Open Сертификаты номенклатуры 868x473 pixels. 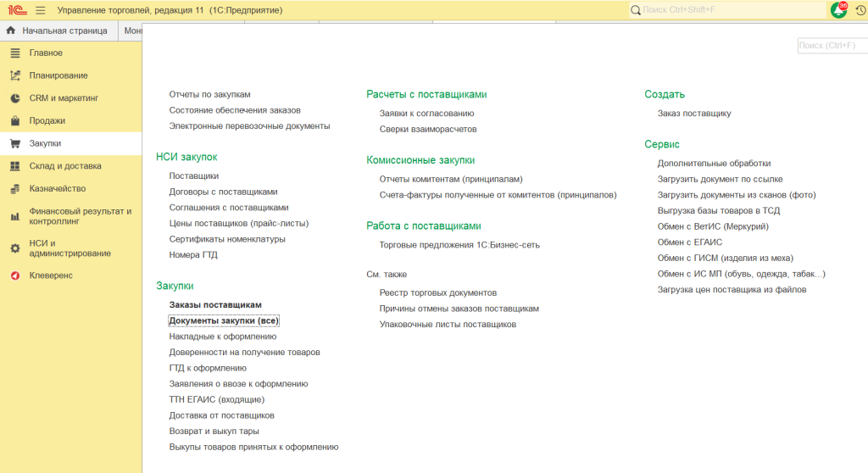(227, 239)
